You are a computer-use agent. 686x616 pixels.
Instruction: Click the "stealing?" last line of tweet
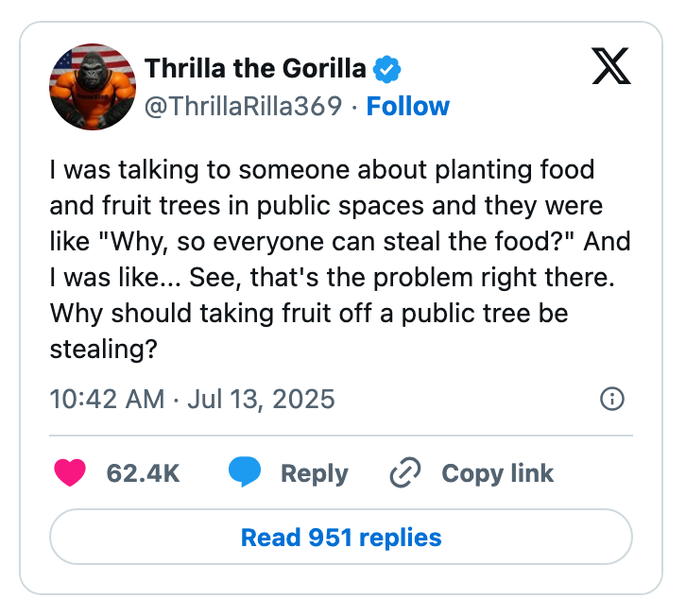click(x=103, y=349)
